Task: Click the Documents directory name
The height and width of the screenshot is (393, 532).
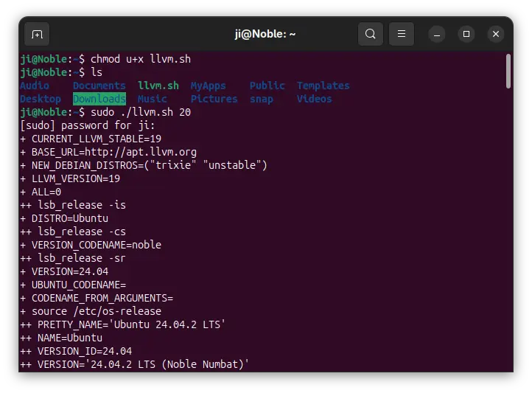Action: (x=99, y=86)
